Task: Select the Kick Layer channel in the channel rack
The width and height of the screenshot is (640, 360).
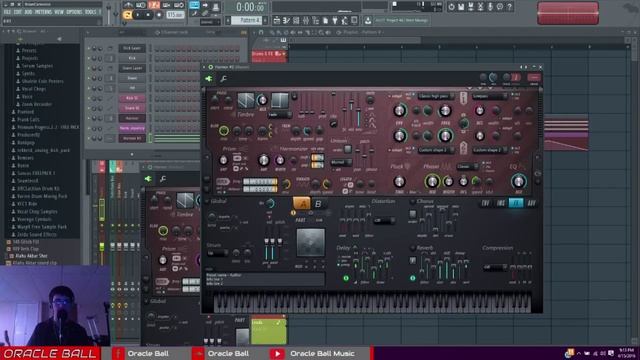Action: (132, 48)
